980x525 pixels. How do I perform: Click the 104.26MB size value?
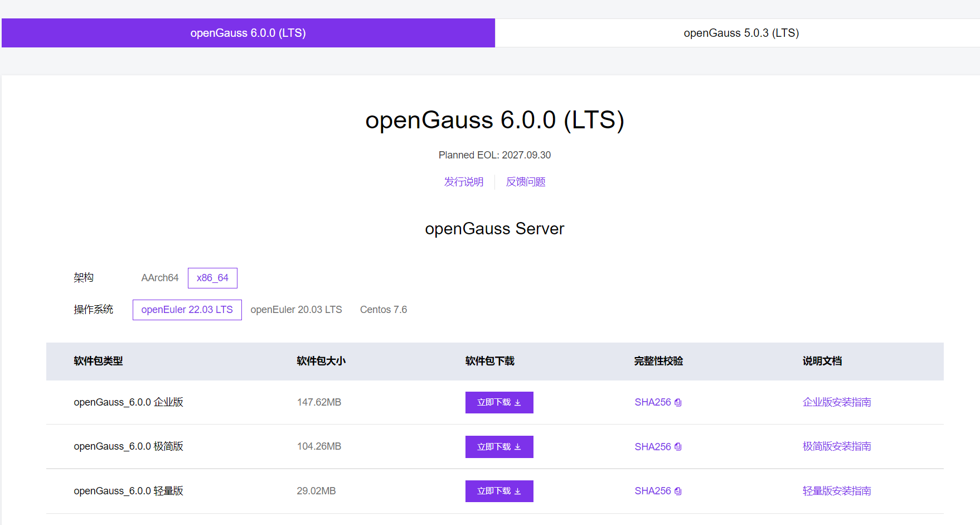tap(319, 446)
